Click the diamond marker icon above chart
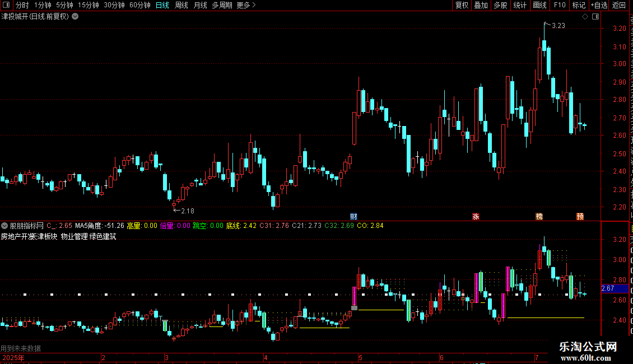The image size is (633, 364). [x=585, y=17]
